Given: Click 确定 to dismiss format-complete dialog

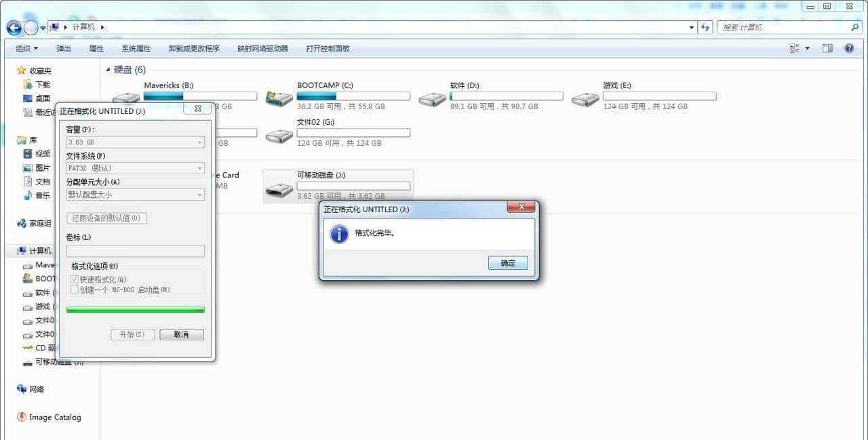Looking at the screenshot, I should coord(507,263).
